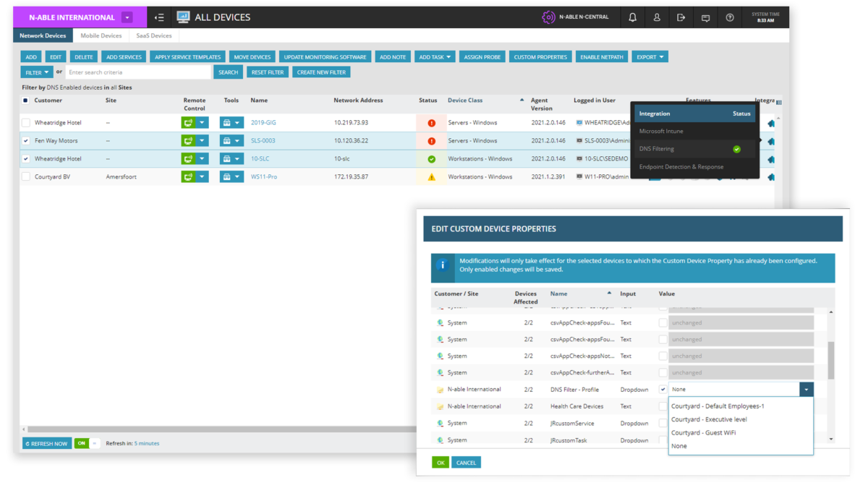
Task: Click the N-able N-central gear logo
Action: (x=549, y=17)
